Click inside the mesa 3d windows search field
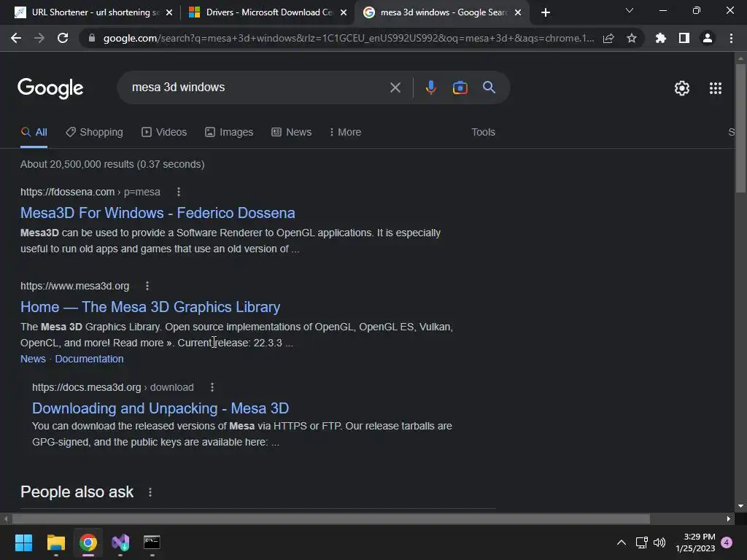 [258, 87]
